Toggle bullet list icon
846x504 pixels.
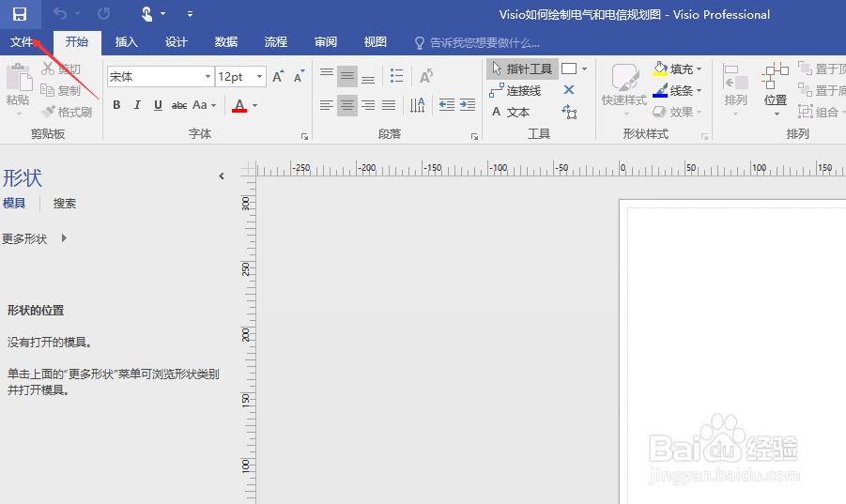pyautogui.click(x=396, y=76)
